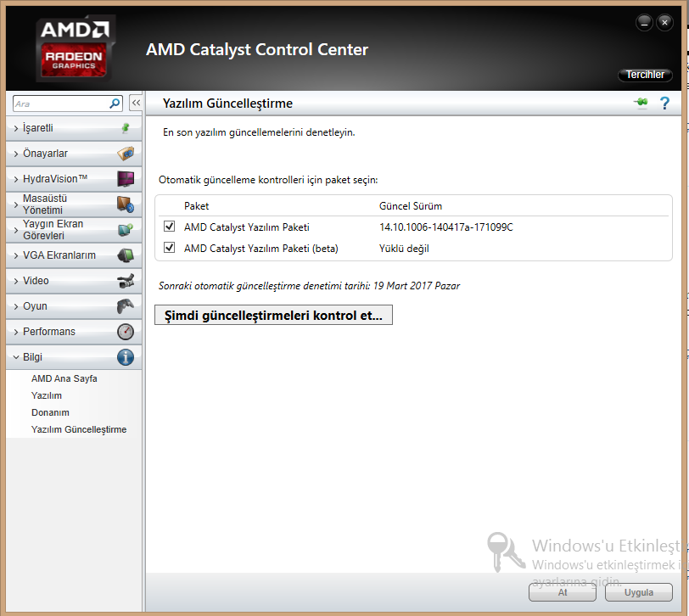Click the AMD Radeon Graphics logo
Screen dimensions: 689x616
coord(76,48)
